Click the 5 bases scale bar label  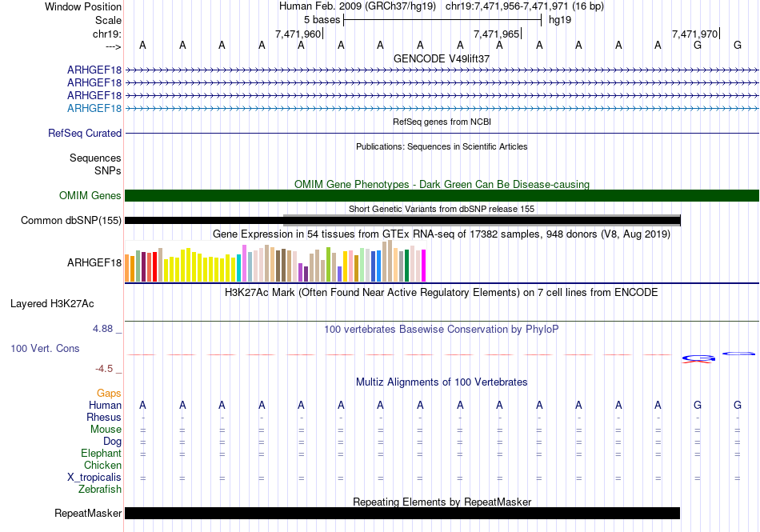322,20
